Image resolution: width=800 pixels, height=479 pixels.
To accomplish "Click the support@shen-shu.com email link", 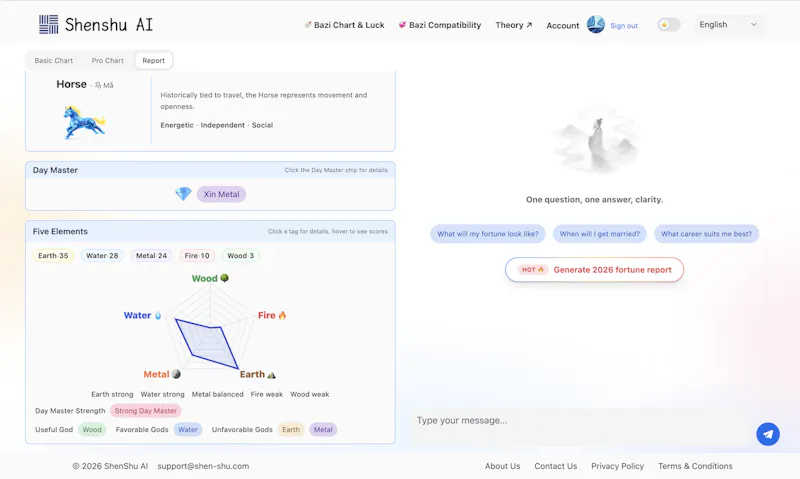I will (x=203, y=466).
